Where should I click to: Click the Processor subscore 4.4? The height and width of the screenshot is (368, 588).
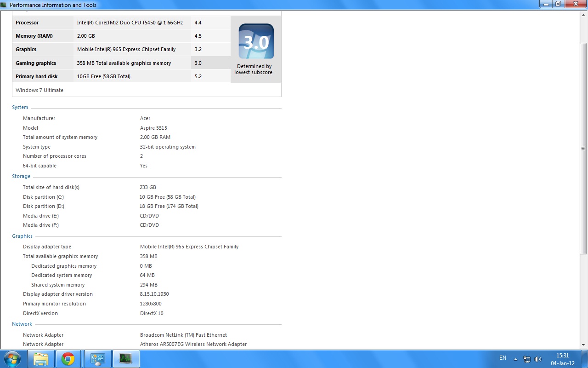pos(198,23)
